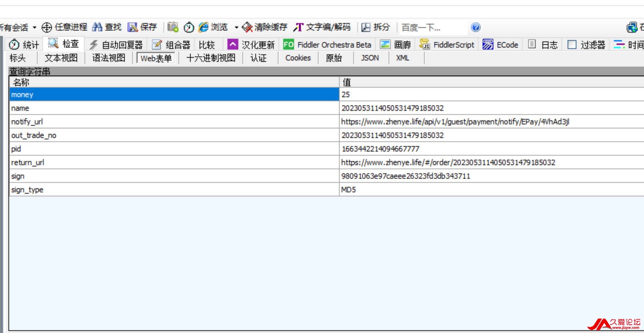The image size is (644, 333).
Task: Open the Fiddler Orchestra Beta tab
Action: click(327, 44)
